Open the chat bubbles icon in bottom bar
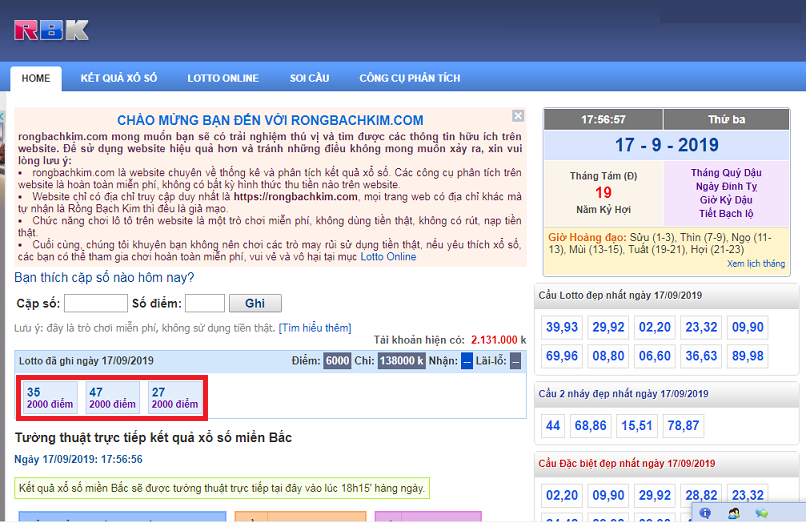The height and width of the screenshot is (523, 806). click(762, 513)
